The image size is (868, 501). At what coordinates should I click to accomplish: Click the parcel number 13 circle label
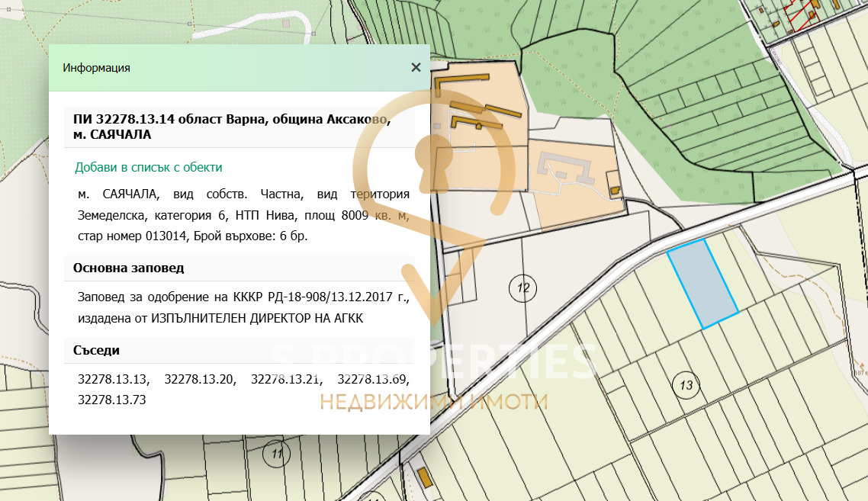click(684, 384)
